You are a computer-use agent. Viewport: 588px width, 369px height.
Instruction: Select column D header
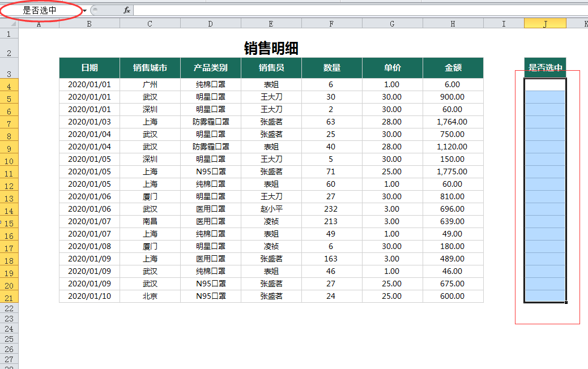point(211,23)
